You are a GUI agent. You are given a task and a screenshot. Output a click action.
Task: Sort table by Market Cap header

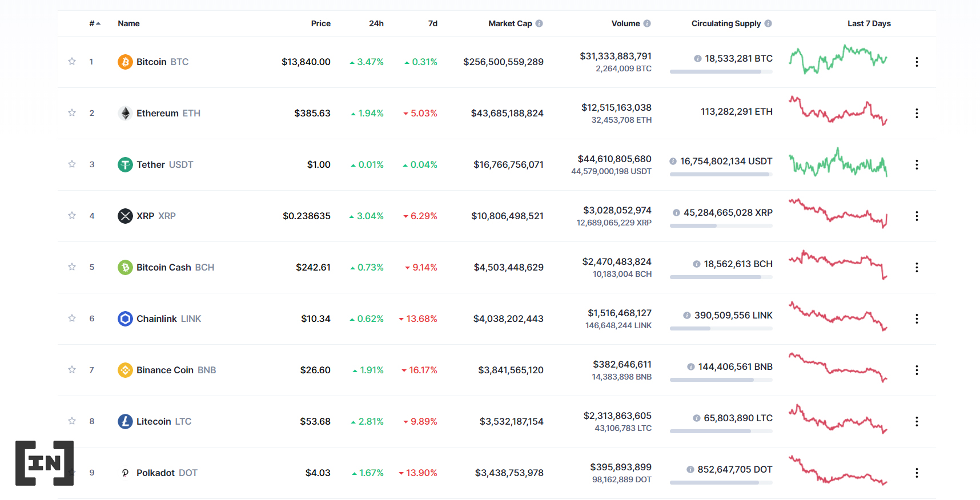tap(510, 23)
